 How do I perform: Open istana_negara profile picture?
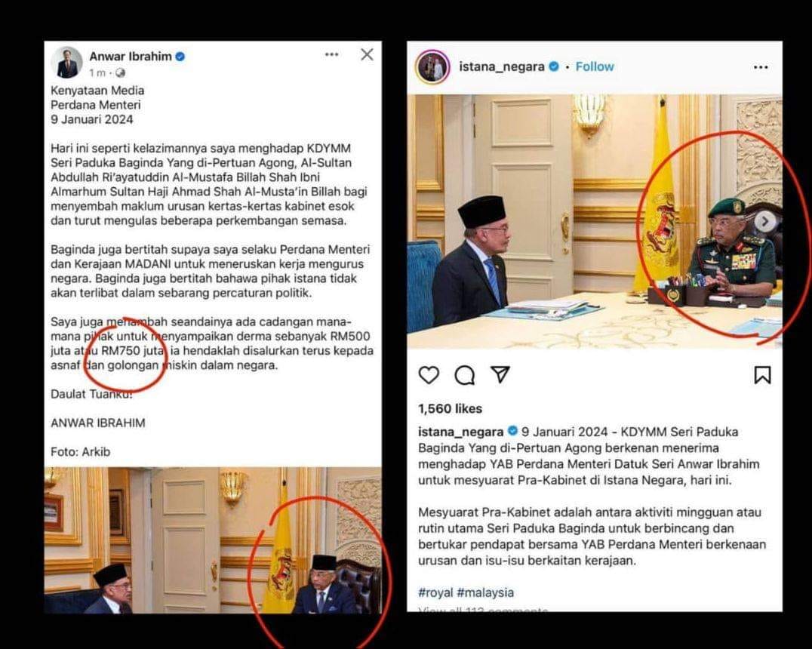coord(432,67)
